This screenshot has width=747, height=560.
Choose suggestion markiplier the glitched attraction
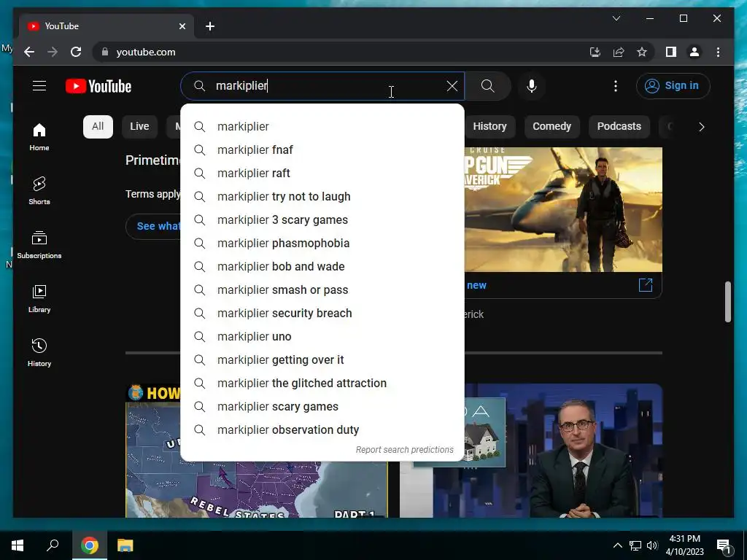click(322, 383)
